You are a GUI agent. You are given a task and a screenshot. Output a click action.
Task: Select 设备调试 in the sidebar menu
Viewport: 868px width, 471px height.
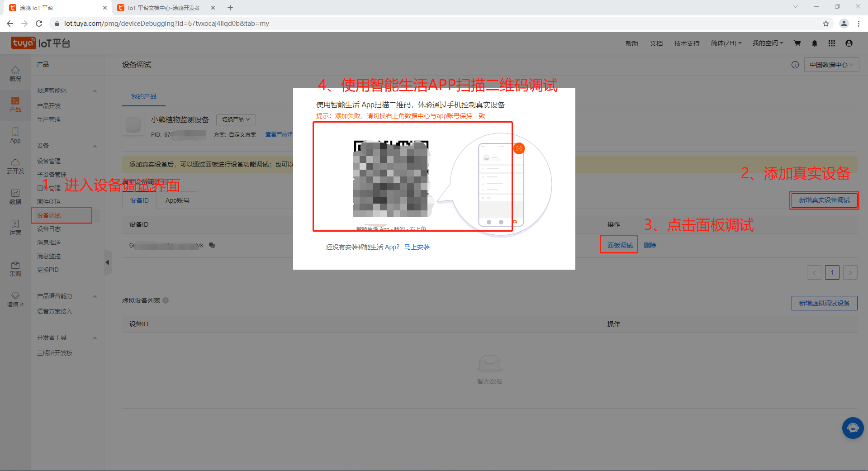49,215
